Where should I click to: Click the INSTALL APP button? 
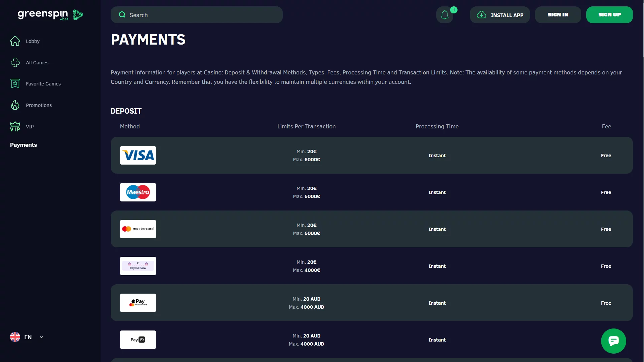[x=500, y=15]
